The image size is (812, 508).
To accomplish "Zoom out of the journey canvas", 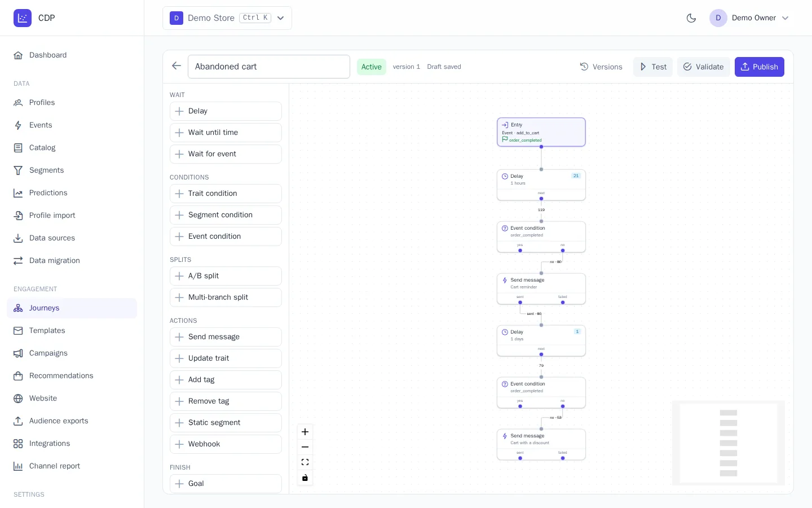I will click(x=305, y=447).
